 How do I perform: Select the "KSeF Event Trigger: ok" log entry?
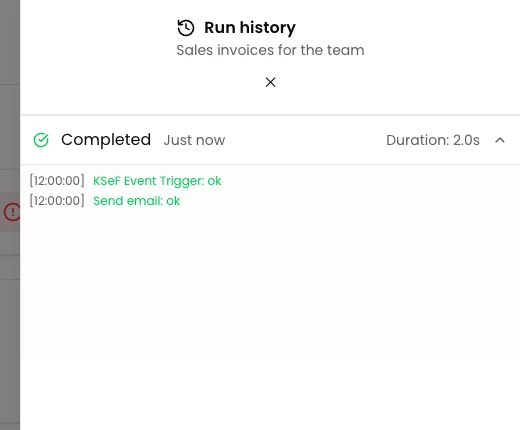click(x=157, y=181)
